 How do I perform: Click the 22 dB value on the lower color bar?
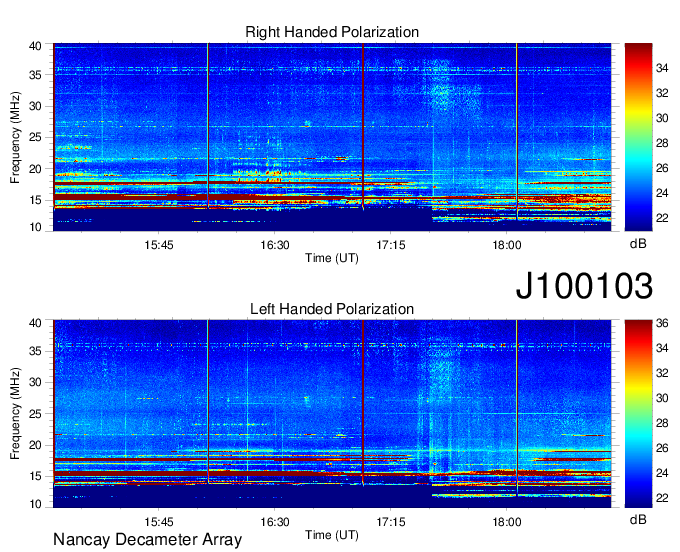[662, 498]
